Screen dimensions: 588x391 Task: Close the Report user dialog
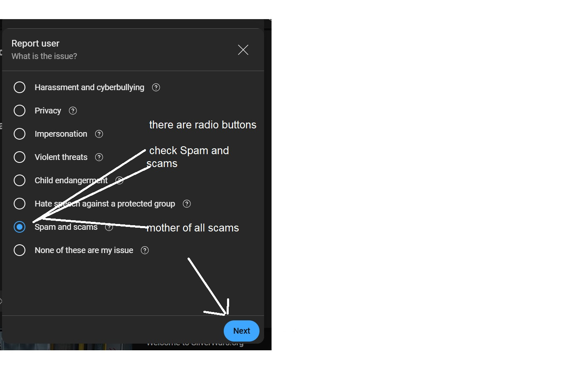243,50
